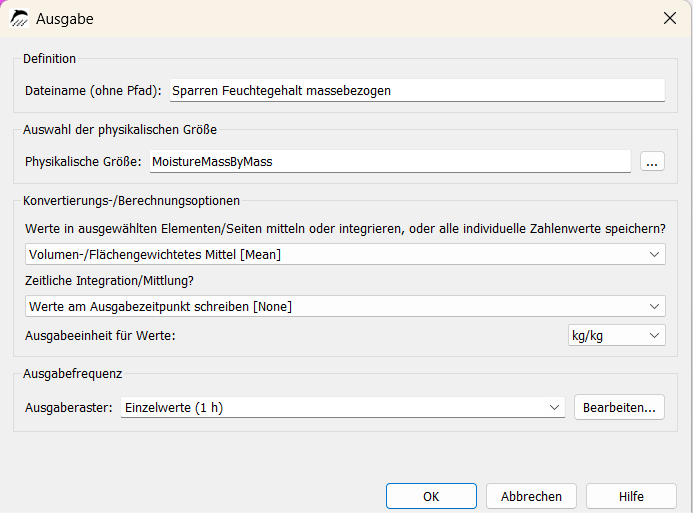This screenshot has width=693, height=513.
Task: Click the Definition group heading
Action: [x=50, y=59]
